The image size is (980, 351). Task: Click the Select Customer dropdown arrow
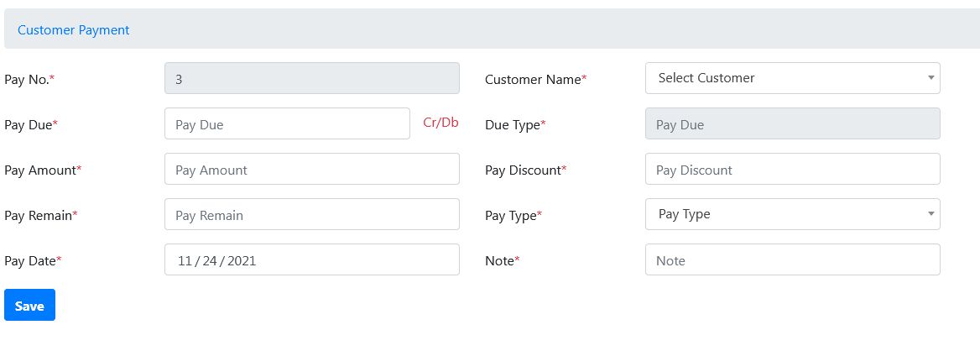[930, 78]
